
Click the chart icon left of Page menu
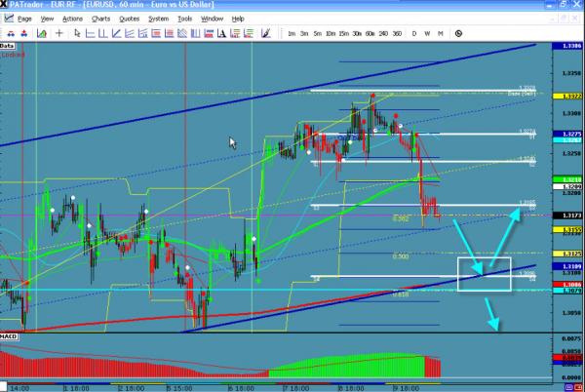(x=9, y=19)
